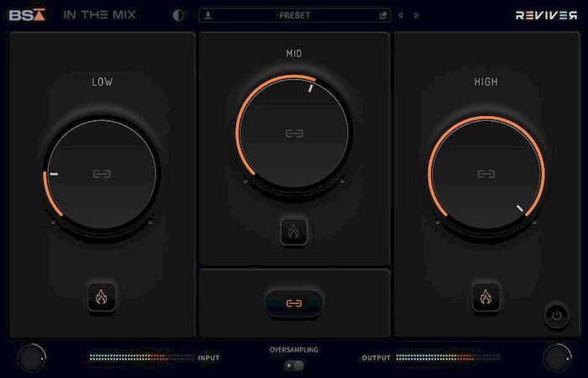Toggle the plugin power bypass button
588x378 pixels.
[x=557, y=315]
